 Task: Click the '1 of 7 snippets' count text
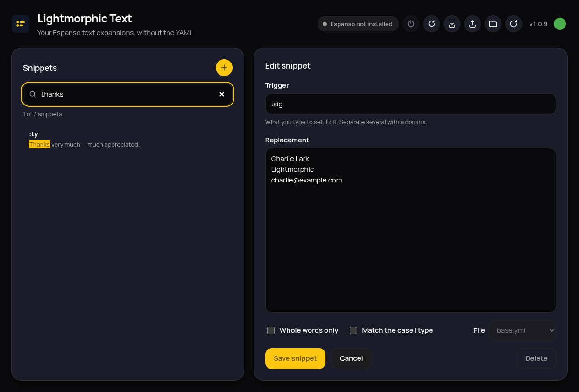click(x=42, y=114)
